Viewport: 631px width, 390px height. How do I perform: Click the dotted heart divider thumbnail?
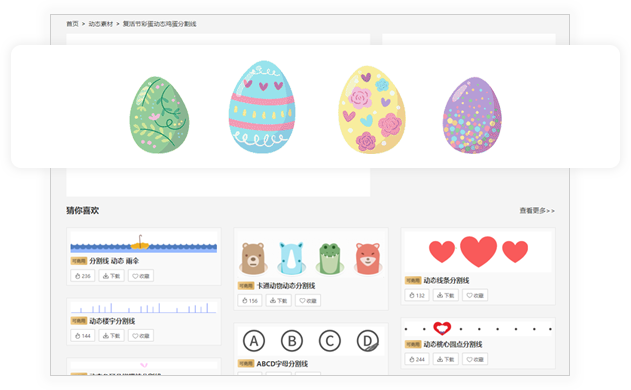[x=478, y=329]
